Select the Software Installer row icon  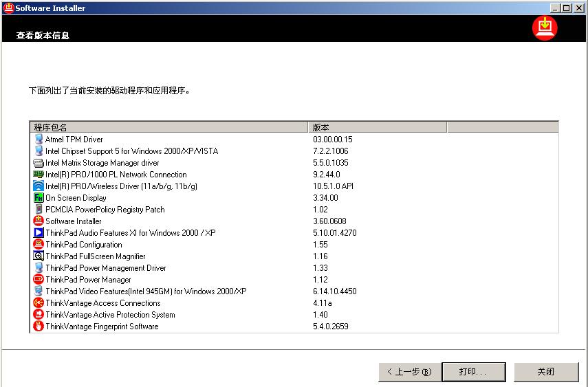coord(39,221)
